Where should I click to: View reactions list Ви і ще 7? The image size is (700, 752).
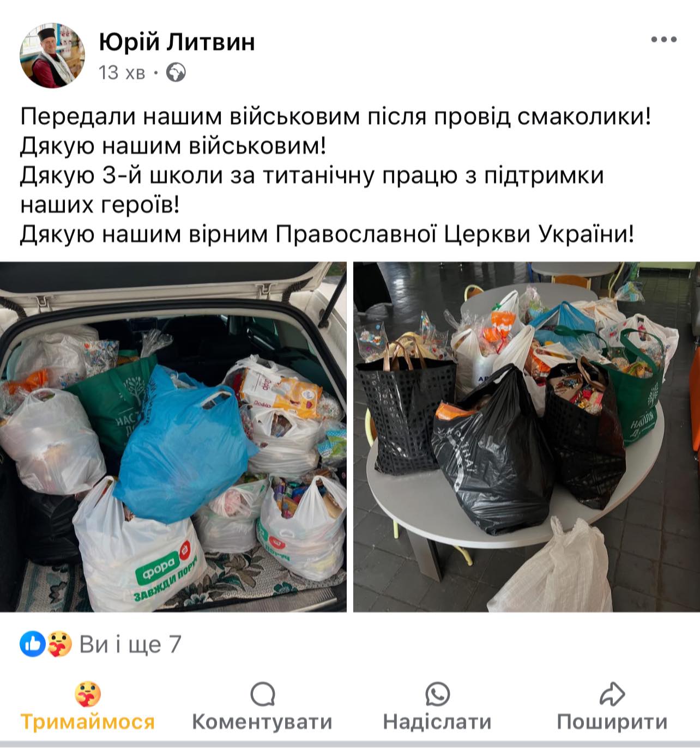130,644
